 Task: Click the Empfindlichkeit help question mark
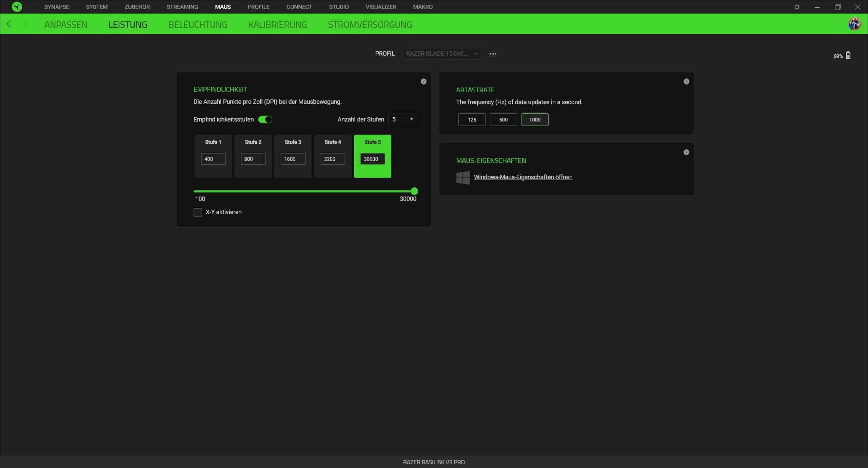point(423,81)
